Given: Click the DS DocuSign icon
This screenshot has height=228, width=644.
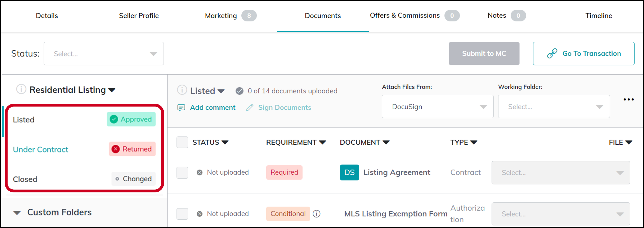Looking at the screenshot, I should (349, 172).
